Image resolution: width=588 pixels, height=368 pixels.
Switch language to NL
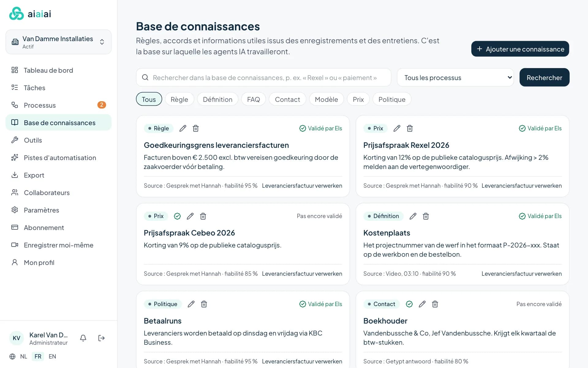[x=24, y=356]
